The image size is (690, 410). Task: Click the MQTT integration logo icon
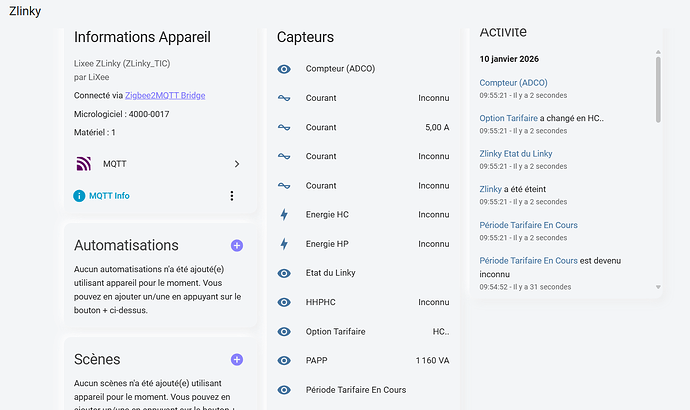point(84,163)
